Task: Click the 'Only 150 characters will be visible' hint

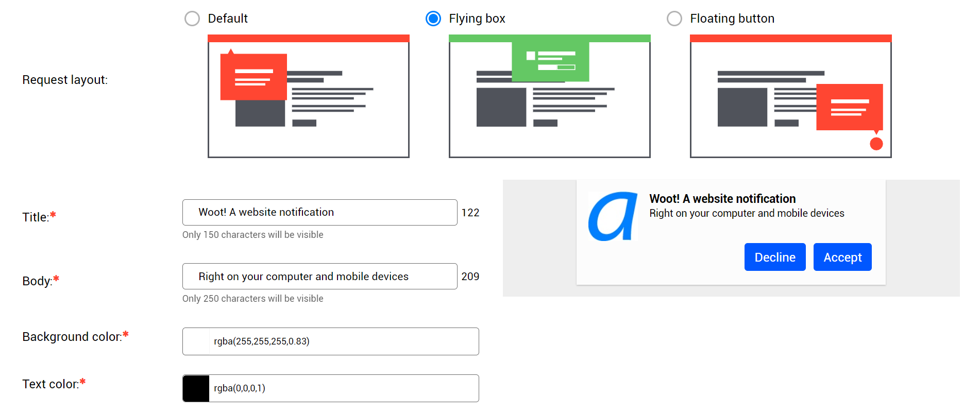Action: point(252,235)
